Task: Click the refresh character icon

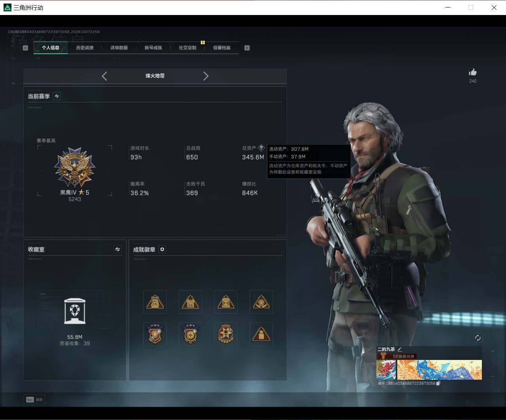Action: tap(478, 338)
